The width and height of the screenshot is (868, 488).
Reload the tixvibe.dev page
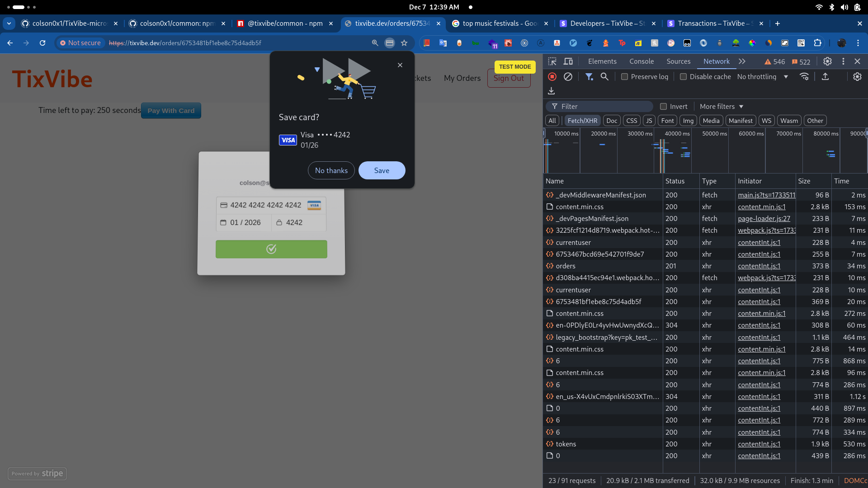point(42,43)
